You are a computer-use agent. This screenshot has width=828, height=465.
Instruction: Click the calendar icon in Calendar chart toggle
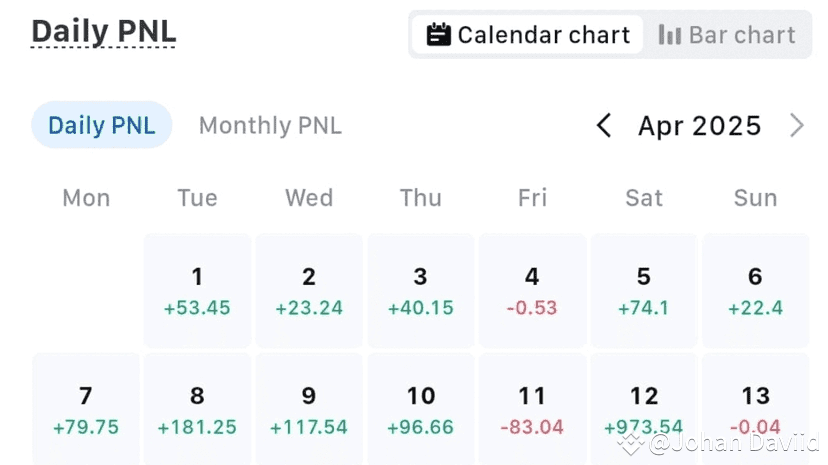[438, 35]
